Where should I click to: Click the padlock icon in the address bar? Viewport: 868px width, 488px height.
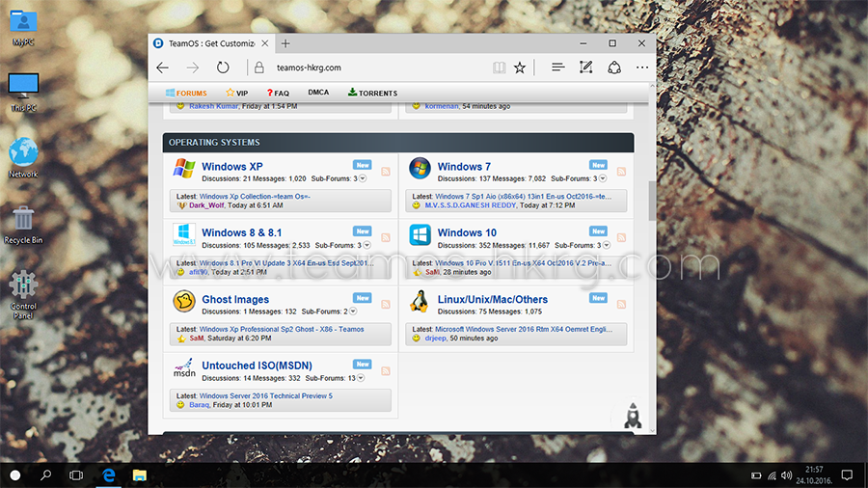pyautogui.click(x=259, y=68)
